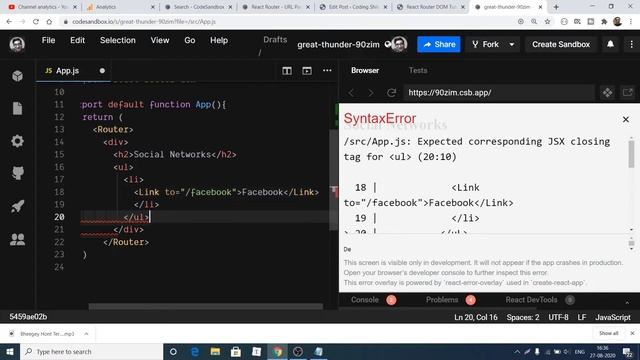Switch to the Browser preview tab
The height and width of the screenshot is (360, 640).
pos(365,70)
